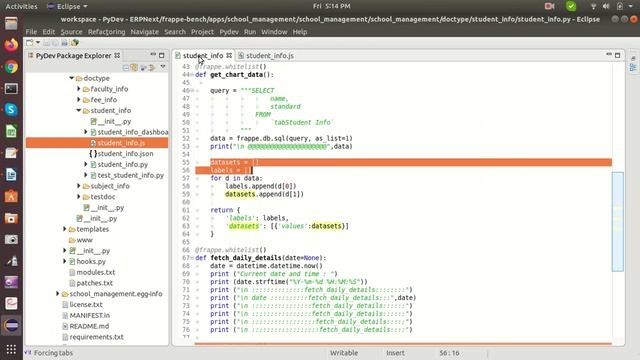Screen dimensions: 640x360
Task: Expand the subject_info folder
Action: pyautogui.click(x=79, y=185)
